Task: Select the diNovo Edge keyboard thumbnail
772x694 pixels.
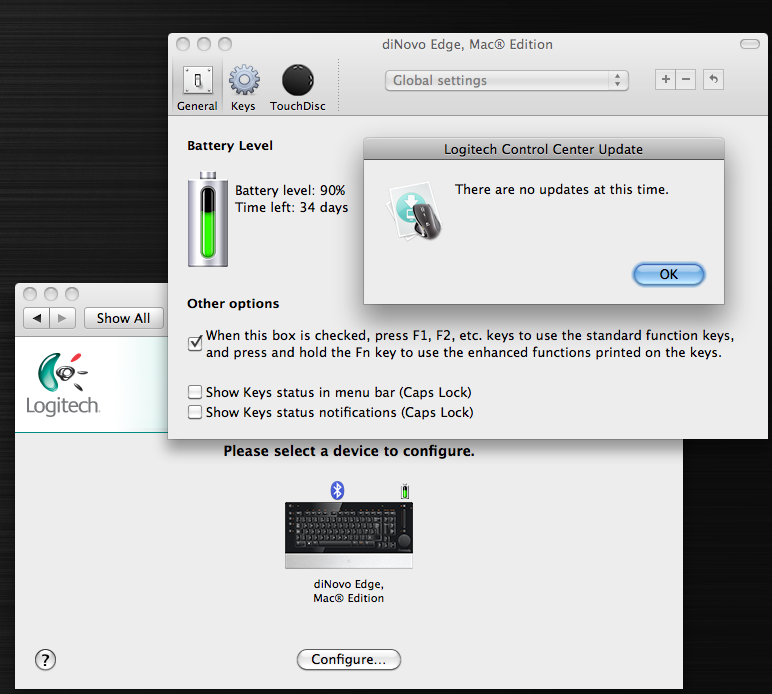Action: tap(349, 536)
